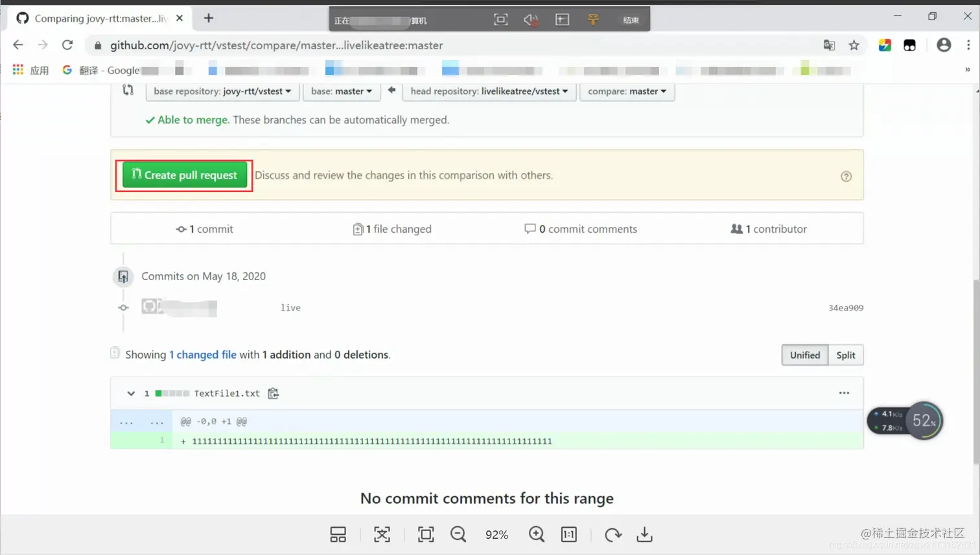
Task: Open the browser profile account icon
Action: point(944,45)
